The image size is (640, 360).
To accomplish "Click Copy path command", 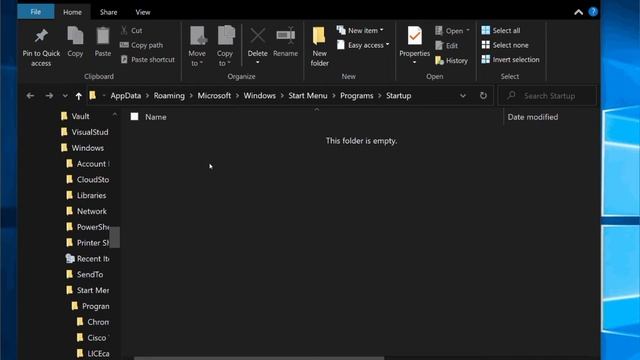I will pos(142,45).
